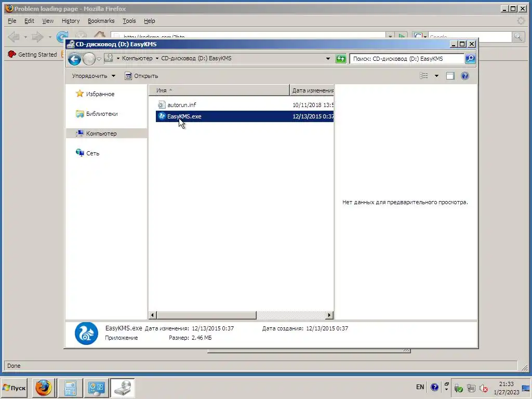This screenshot has width=532, height=399.
Task: Click the Firefox activity throbber icon
Action: click(521, 21)
